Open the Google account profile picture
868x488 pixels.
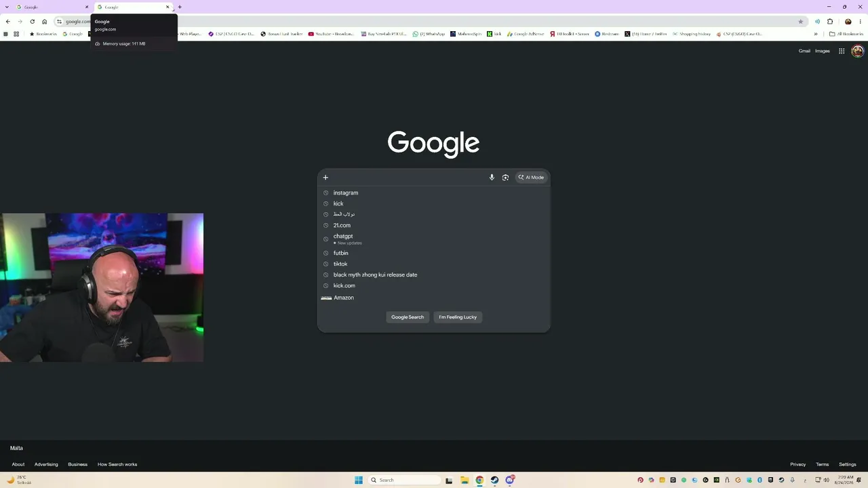[857, 51]
